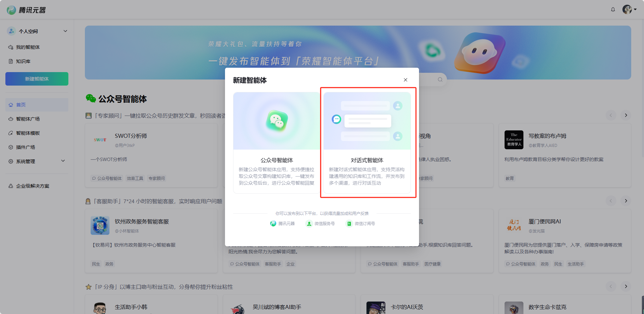644x314 pixels.
Task: Click 公众号智能体 tag on SWOT card
Action: (107, 179)
